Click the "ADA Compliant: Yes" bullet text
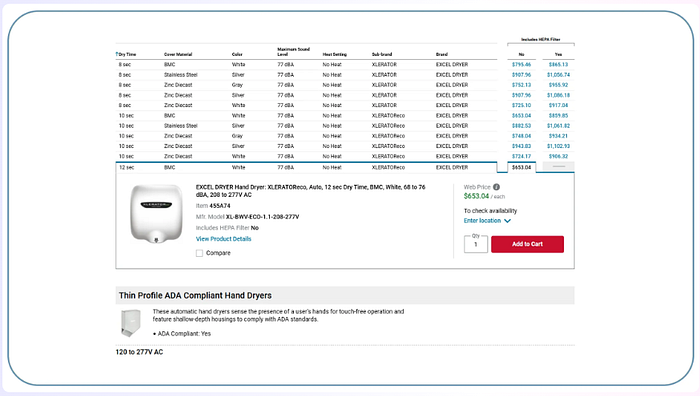This screenshot has width=700, height=396. [x=184, y=333]
